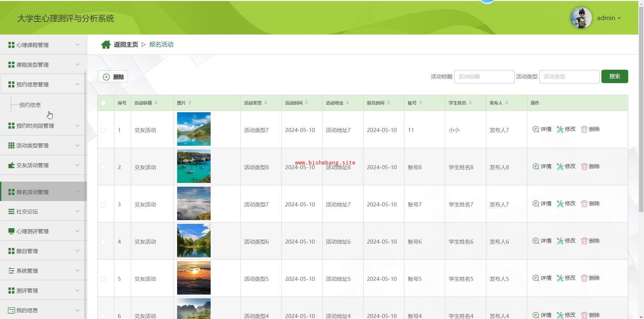Select the checkbox for row 4
Screen dimensions: 644x319
coord(103,242)
